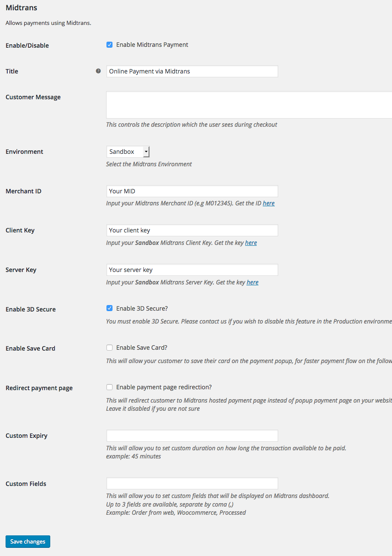Click the Midtrans section heading

pos(21,8)
